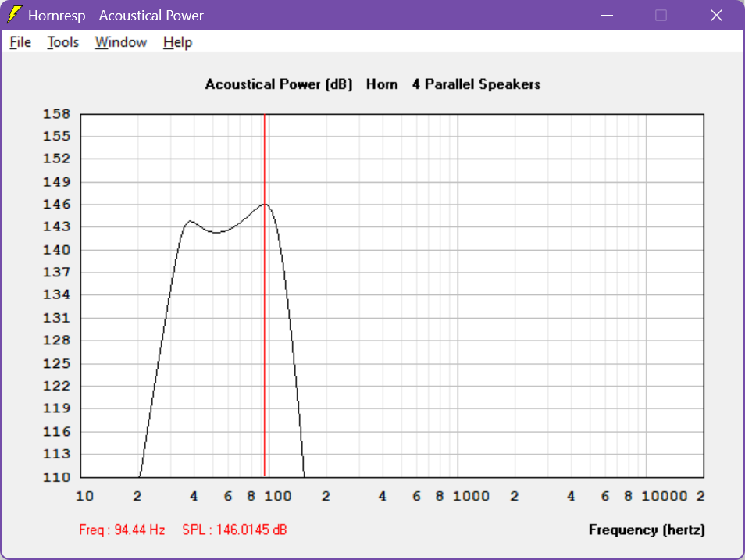Click the 158 value on the dB axis

point(56,114)
